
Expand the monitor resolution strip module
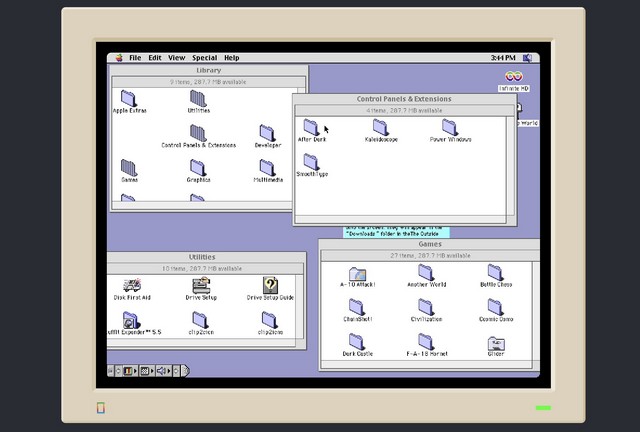[146, 371]
